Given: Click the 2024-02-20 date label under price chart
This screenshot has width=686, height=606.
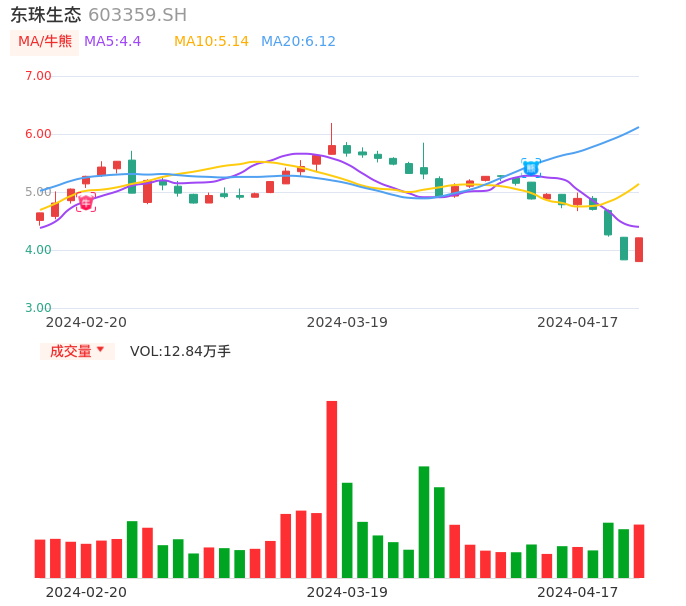Looking at the screenshot, I should (86, 322).
